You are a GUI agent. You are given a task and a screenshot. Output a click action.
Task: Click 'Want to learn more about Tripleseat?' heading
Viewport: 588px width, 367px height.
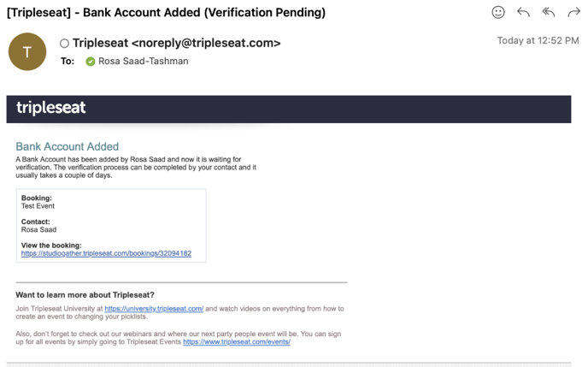85,295
